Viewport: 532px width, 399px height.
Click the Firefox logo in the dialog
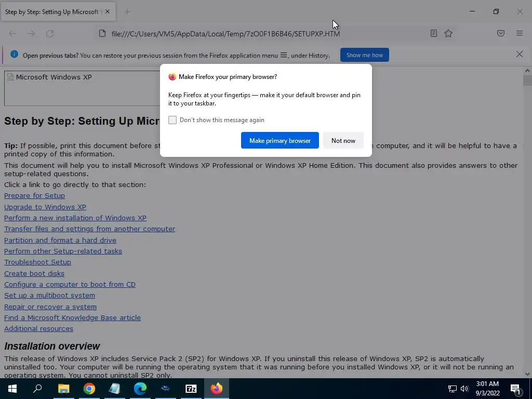coord(172,77)
